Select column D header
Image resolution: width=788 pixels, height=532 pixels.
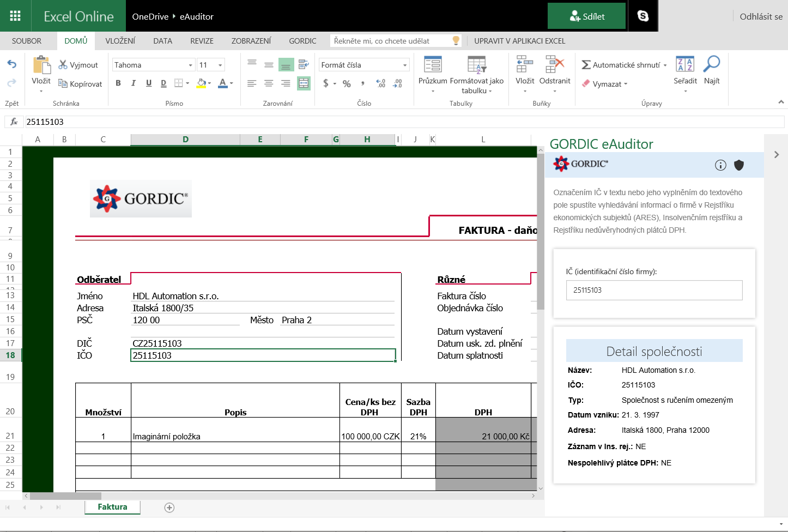185,140
